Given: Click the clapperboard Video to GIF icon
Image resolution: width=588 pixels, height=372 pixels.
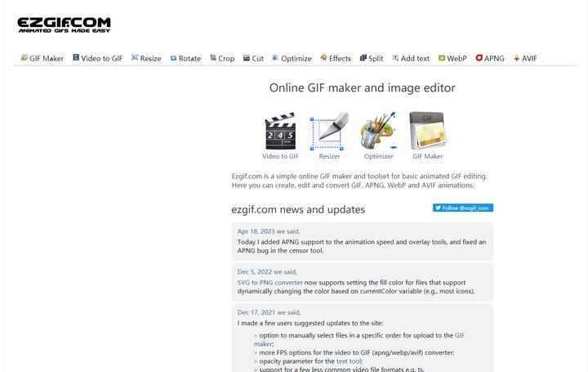Looking at the screenshot, I should point(280,132).
